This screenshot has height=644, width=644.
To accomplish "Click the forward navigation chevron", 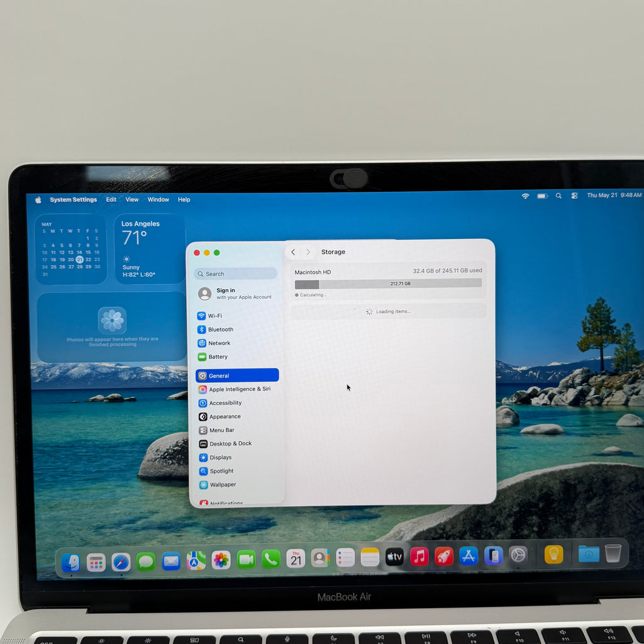I will click(x=308, y=252).
